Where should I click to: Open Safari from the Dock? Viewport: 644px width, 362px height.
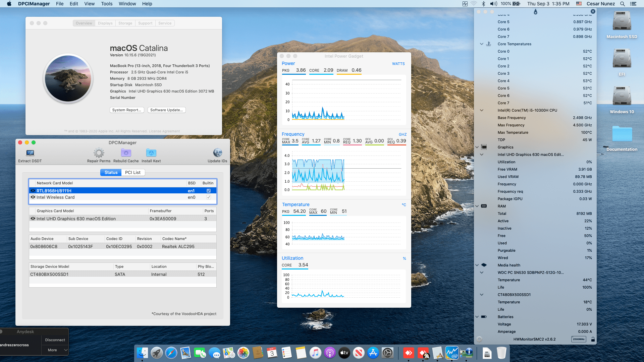[x=171, y=353]
